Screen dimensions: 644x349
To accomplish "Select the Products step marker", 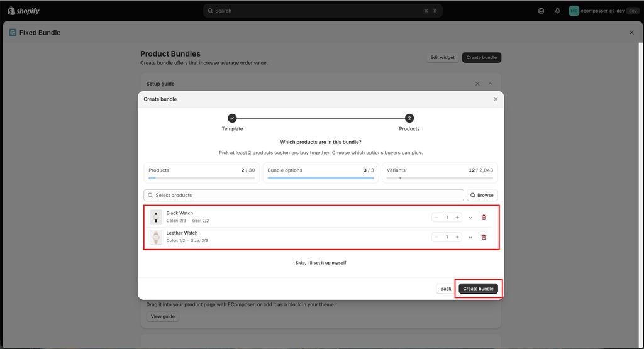I will 409,118.
